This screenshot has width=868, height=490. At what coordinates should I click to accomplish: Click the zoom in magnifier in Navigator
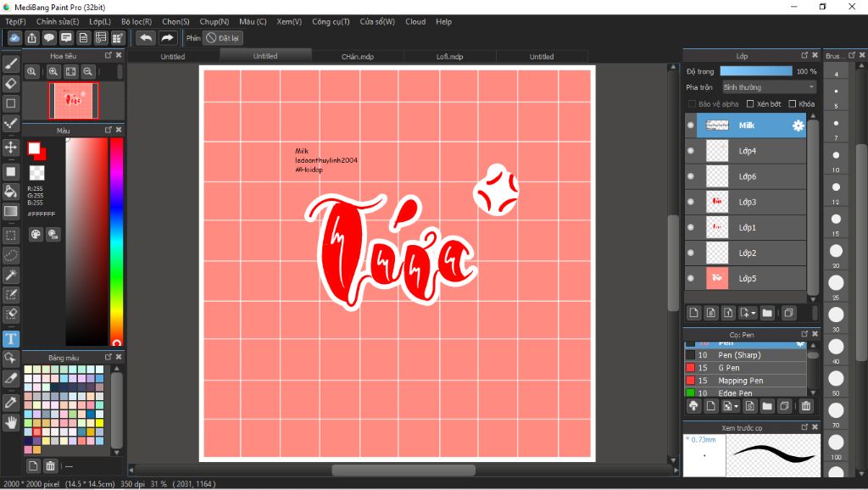[x=53, y=71]
